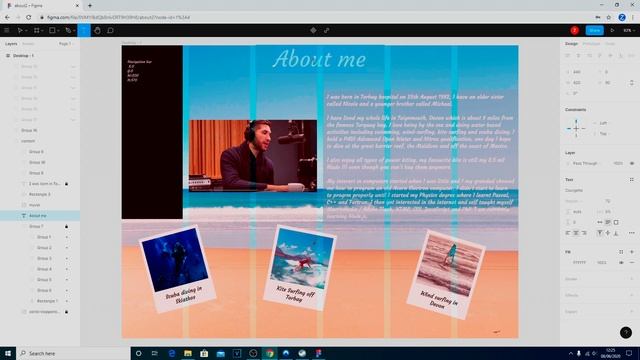
Task: Open zoom percentage dropdown
Action: [x=629, y=30]
